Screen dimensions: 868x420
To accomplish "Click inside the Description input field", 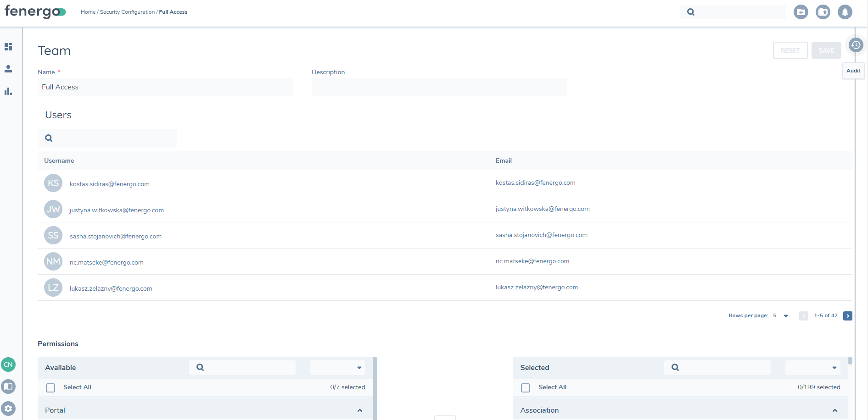I will click(439, 87).
